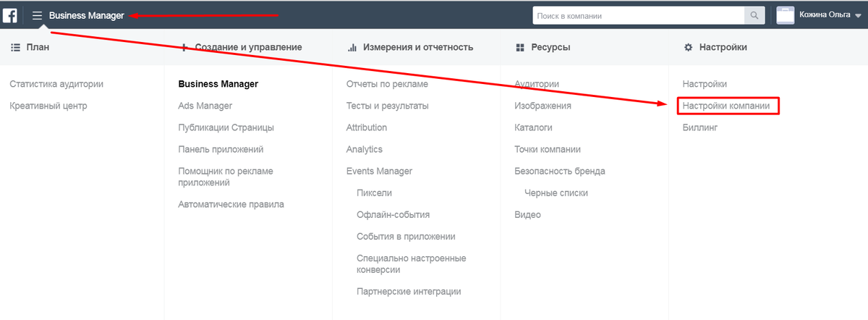Open Настройки компании

click(x=728, y=106)
